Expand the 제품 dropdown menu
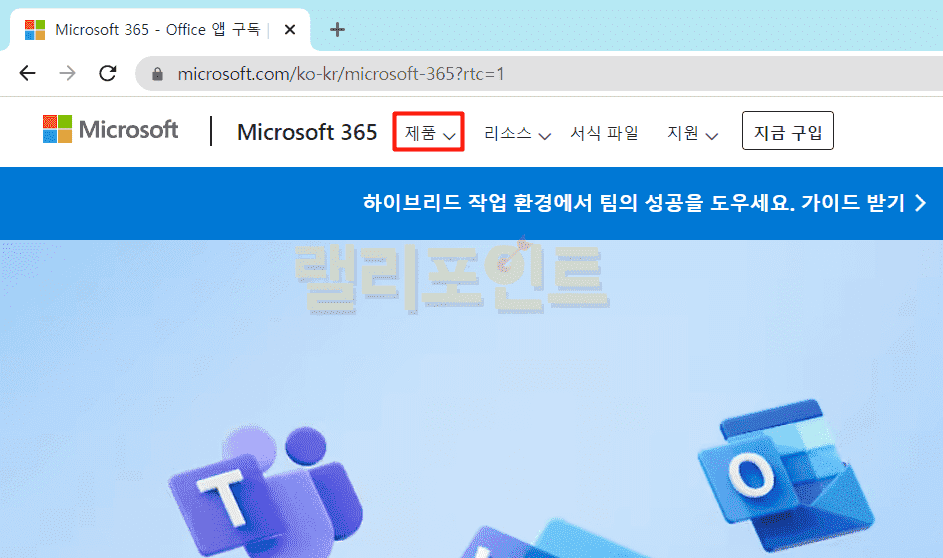Image resolution: width=943 pixels, height=558 pixels. pyautogui.click(x=429, y=133)
